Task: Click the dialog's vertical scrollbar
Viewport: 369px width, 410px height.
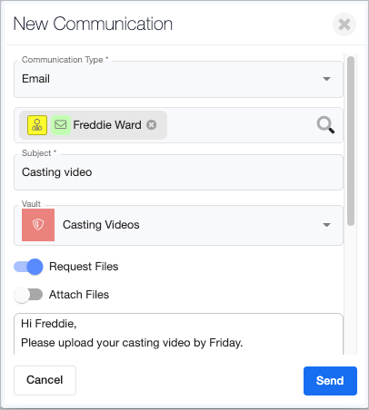Action: (x=350, y=141)
